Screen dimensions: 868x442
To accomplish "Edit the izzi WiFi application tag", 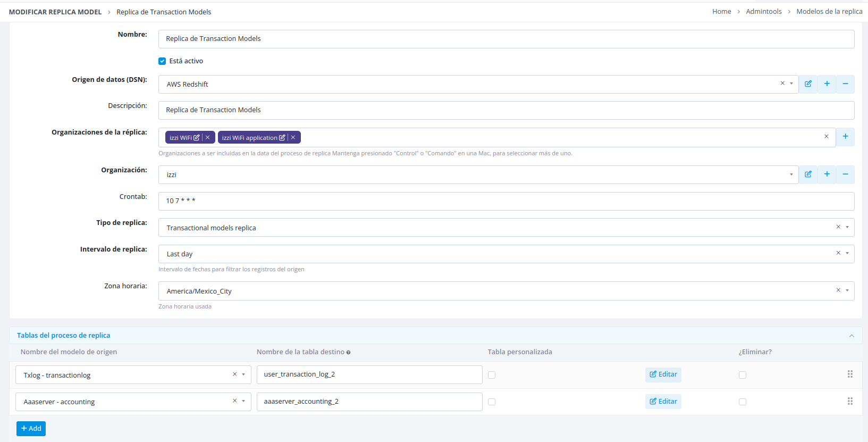I will [282, 138].
